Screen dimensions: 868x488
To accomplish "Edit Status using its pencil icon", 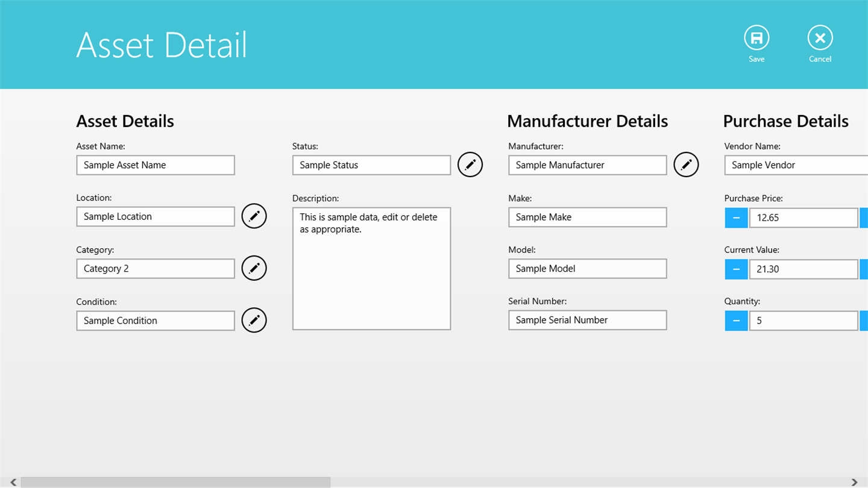I will click(470, 164).
